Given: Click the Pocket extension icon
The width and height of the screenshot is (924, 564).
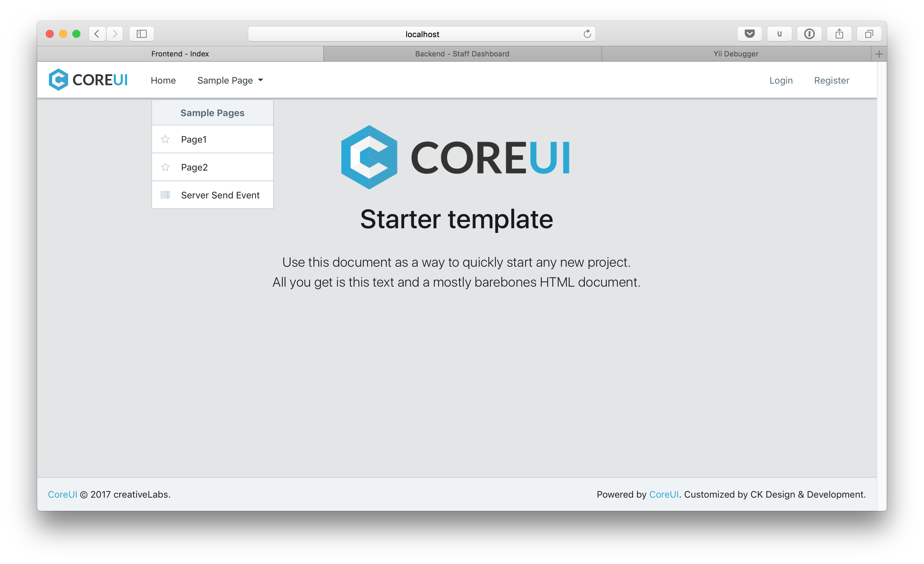Looking at the screenshot, I should (750, 34).
